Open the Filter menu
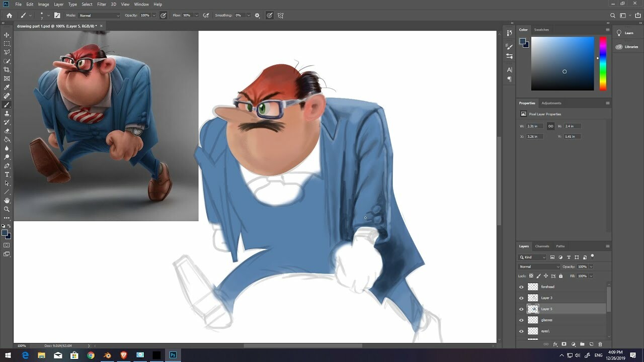 [102, 4]
